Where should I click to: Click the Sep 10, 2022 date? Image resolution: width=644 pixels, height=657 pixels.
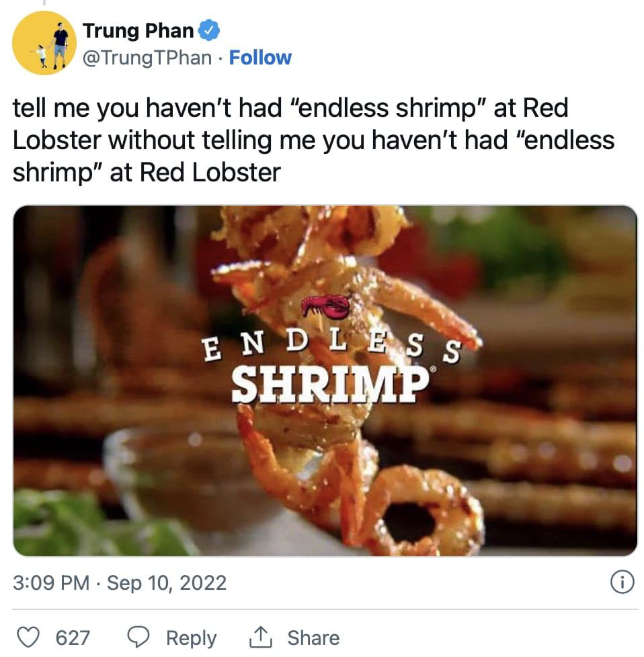pos(167,582)
